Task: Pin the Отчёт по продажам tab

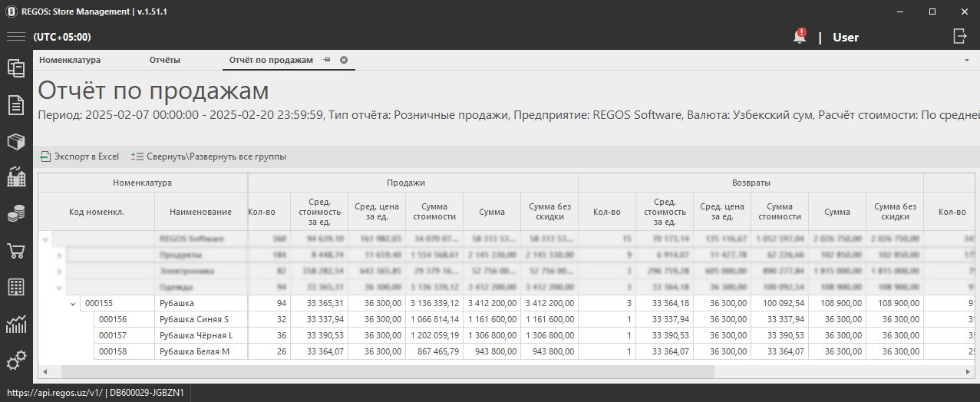Action: [x=326, y=60]
